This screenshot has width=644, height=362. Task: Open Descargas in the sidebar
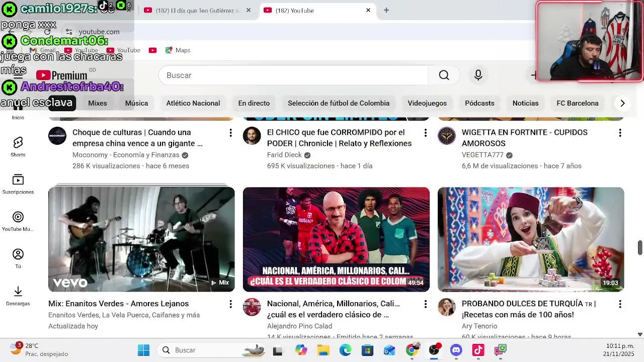point(18,295)
